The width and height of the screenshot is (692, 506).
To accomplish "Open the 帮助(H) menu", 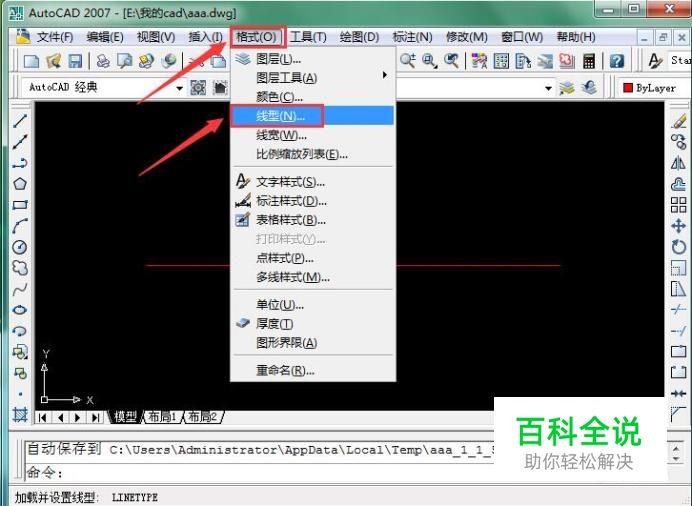I will click(576, 37).
